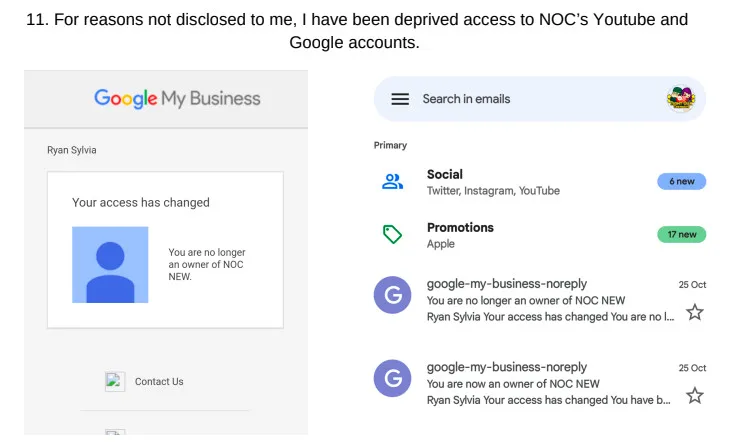Click the sender avatar of "no longer an owner" email
The width and height of the screenshot is (729, 442).
click(x=392, y=296)
